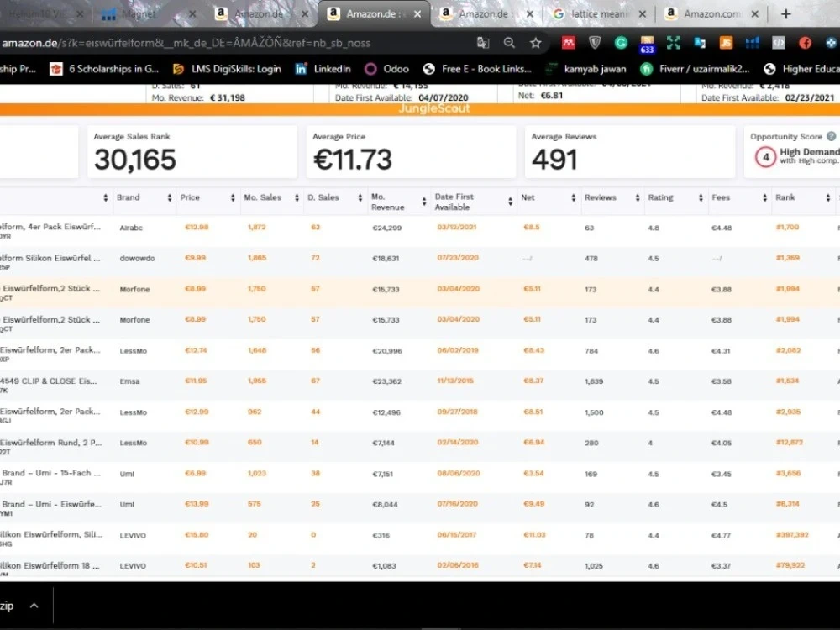Click the JungleScout orange header bar label

pyautogui.click(x=434, y=108)
